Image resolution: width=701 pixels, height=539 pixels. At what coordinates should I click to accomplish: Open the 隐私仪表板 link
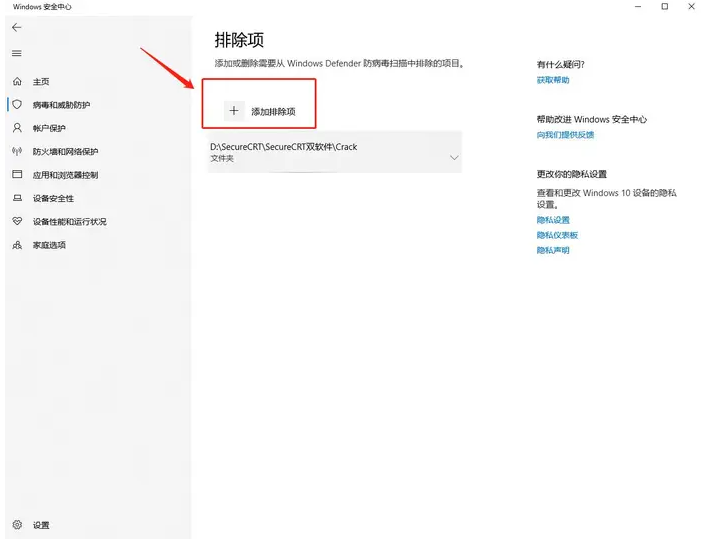tap(557, 235)
